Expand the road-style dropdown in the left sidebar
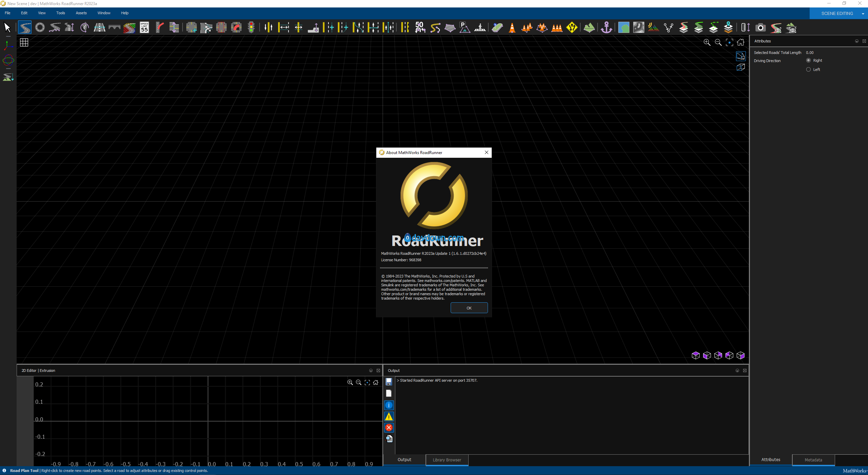This screenshot has height=475, width=868. click(x=8, y=77)
